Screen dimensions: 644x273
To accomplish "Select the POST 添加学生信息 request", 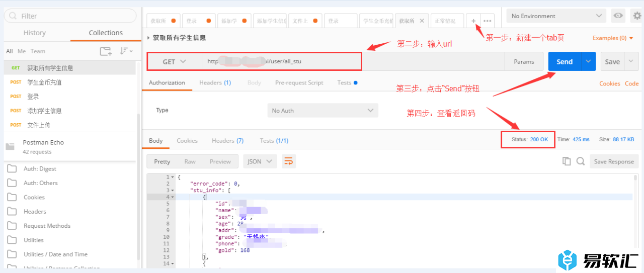I will 69,111.
